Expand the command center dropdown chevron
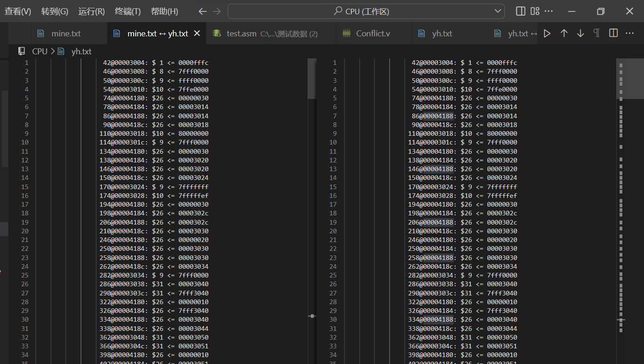Screen dimensions: 644x364 tap(498, 12)
